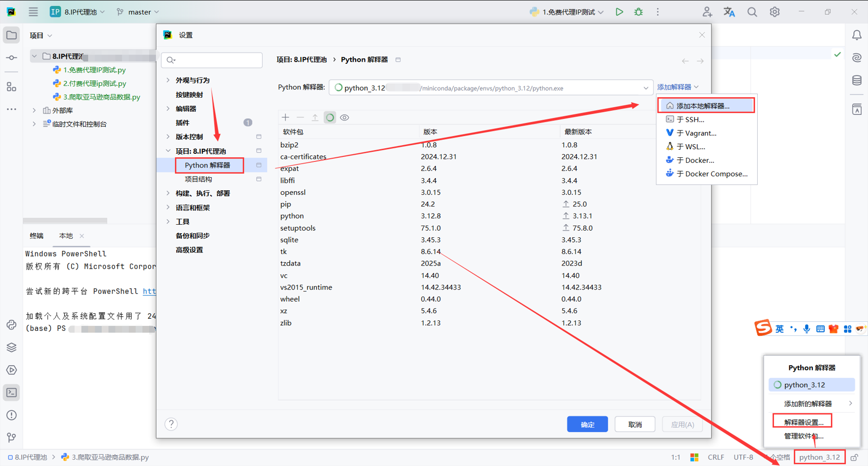Open the main hamburger menu
Image resolution: width=868 pixels, height=466 pixels.
(33, 12)
